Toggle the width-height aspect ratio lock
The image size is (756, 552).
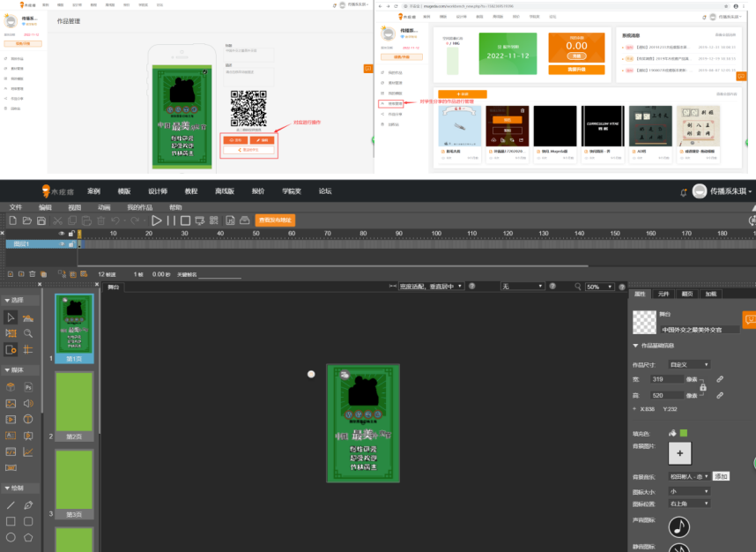701,387
